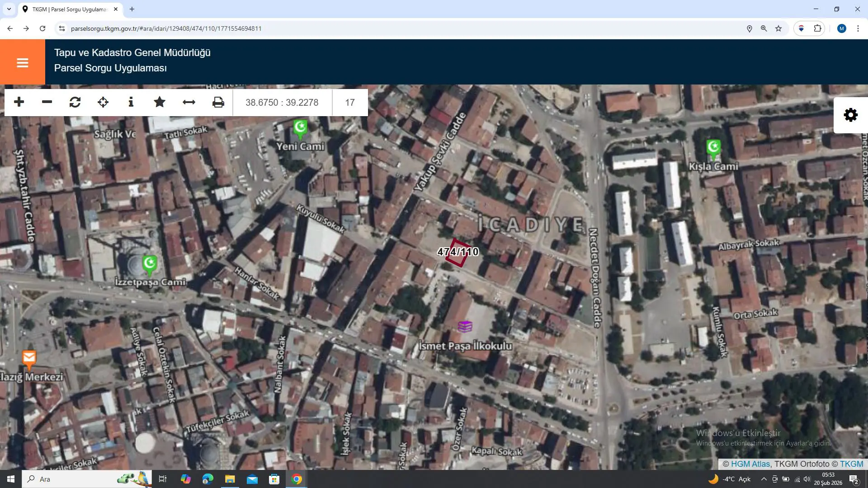Image resolution: width=868 pixels, height=488 pixels.
Task: Show hidden system tray icons
Action: (x=764, y=479)
